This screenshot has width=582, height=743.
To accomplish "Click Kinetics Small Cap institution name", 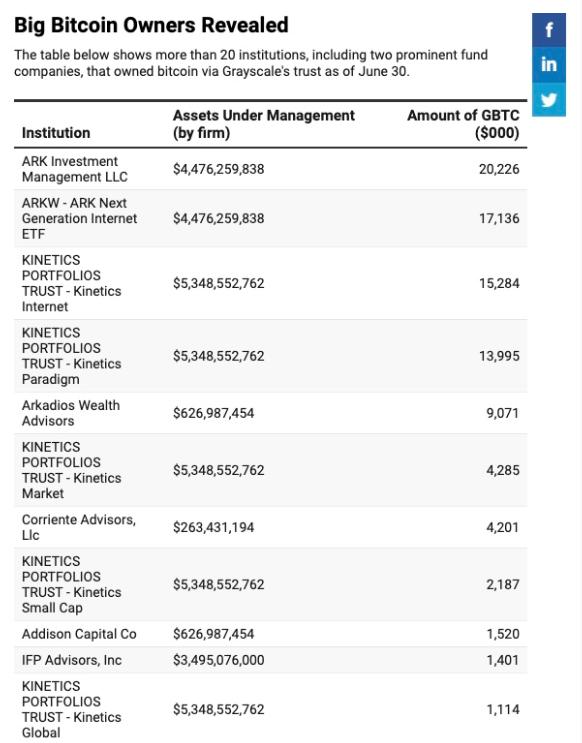I will 72,584.
